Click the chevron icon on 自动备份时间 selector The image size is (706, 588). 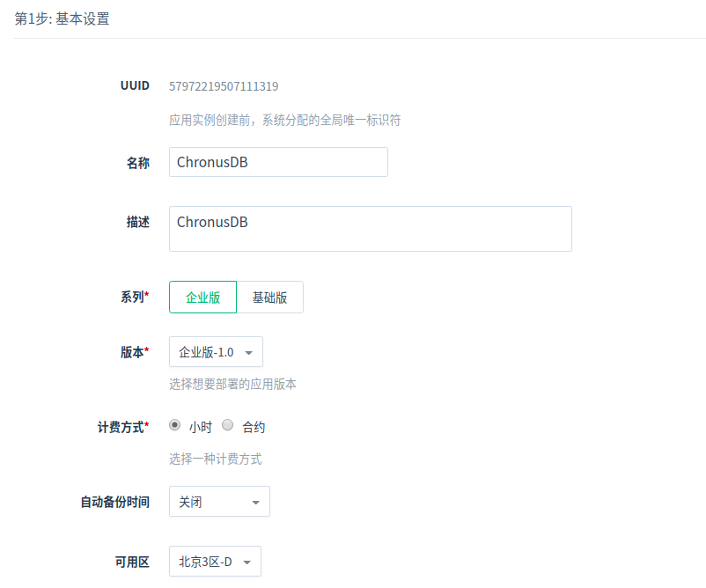[x=256, y=501]
